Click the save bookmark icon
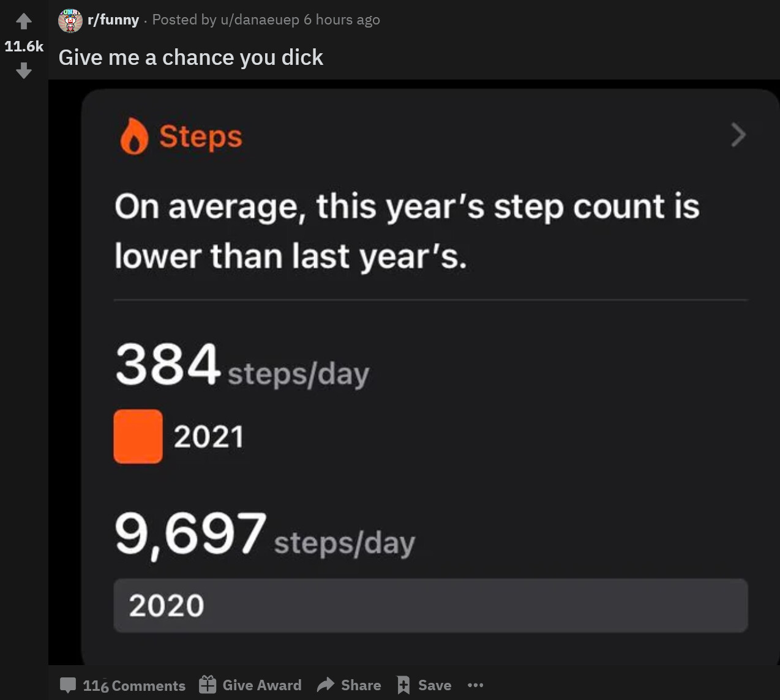The width and height of the screenshot is (780, 700). pos(403,685)
